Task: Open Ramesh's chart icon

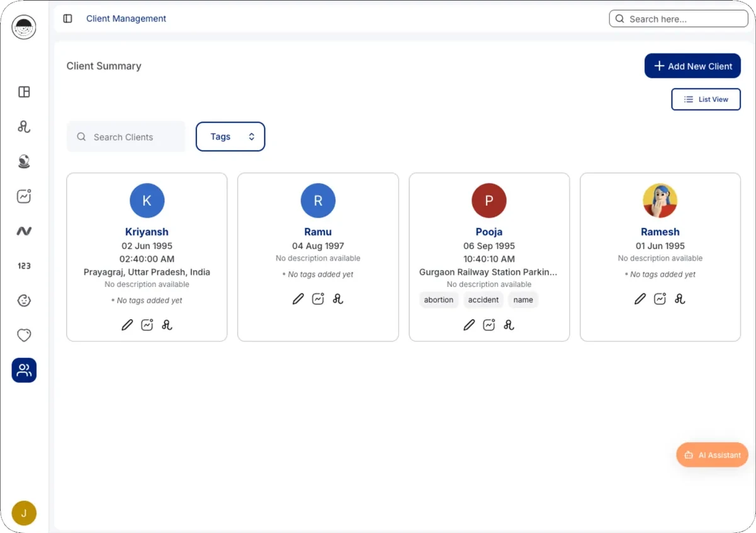Action: [x=660, y=299]
